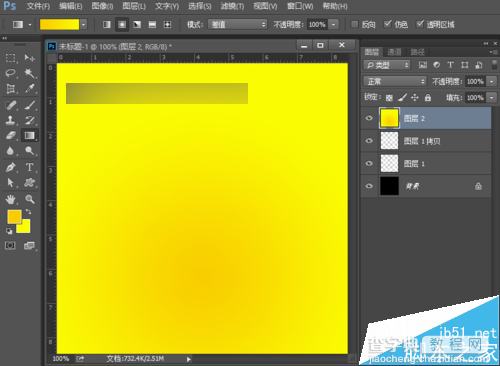
Task: Select the Move tool
Action: tap(30, 58)
